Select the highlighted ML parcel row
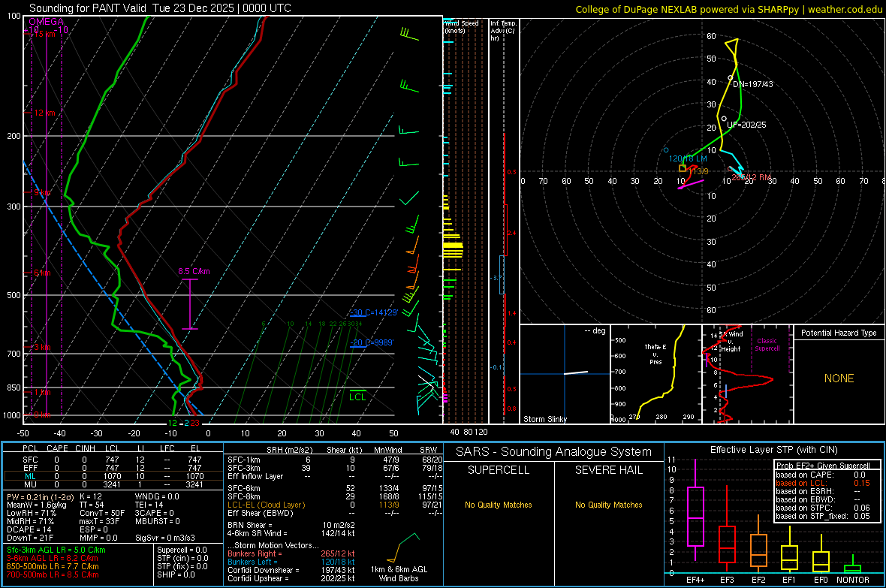This screenshot has height=588, width=886. click(113, 476)
